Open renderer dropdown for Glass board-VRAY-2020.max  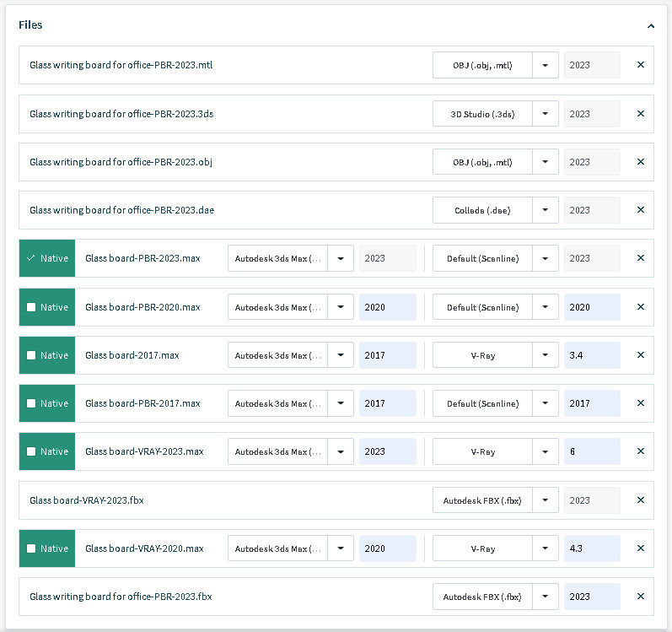coord(545,548)
